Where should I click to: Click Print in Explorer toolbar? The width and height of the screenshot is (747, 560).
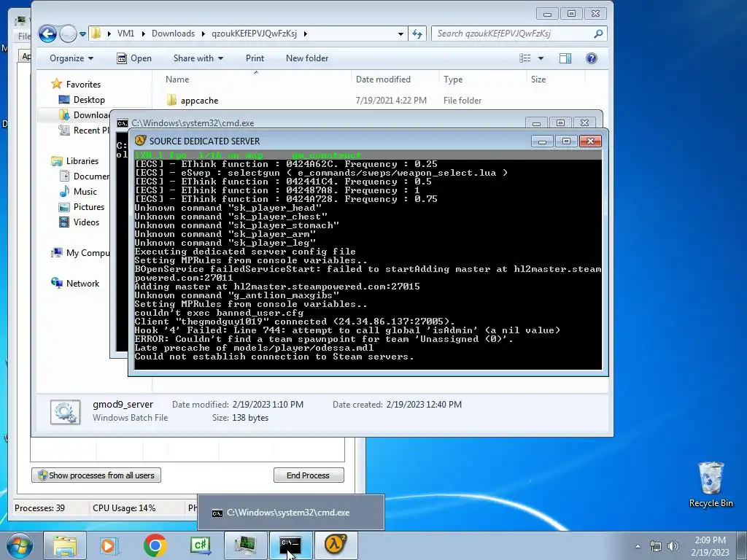tap(255, 58)
